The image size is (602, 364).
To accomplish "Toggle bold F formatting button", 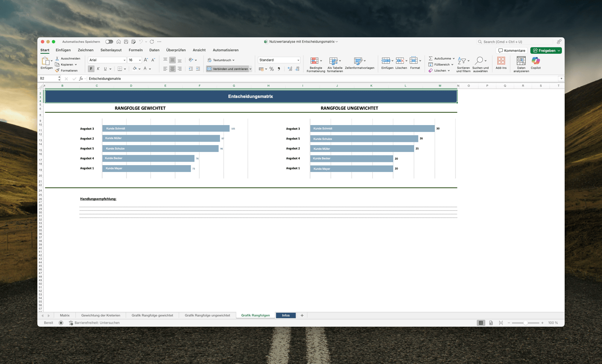I will click(91, 69).
